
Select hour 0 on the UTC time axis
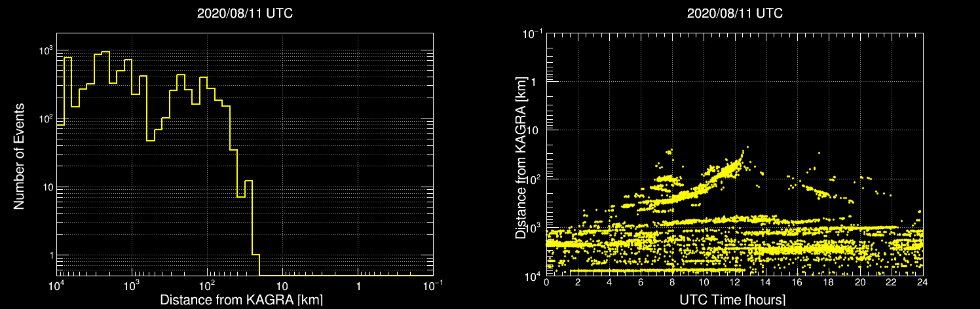pos(546,283)
